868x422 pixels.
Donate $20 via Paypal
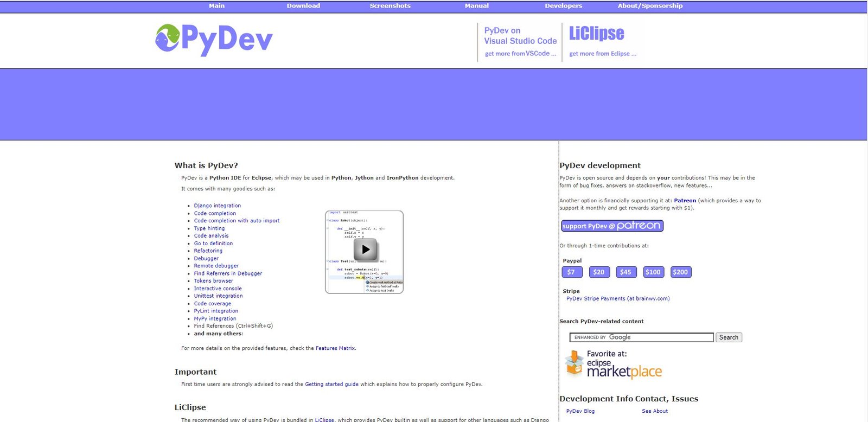coord(599,272)
